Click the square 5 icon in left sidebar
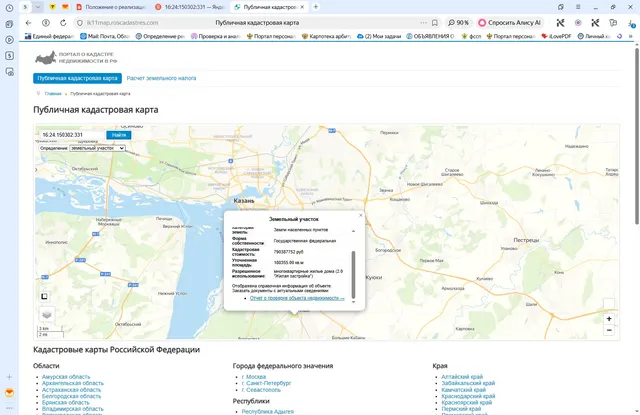The height and width of the screenshot is (415, 640). pyautogui.click(x=9, y=55)
